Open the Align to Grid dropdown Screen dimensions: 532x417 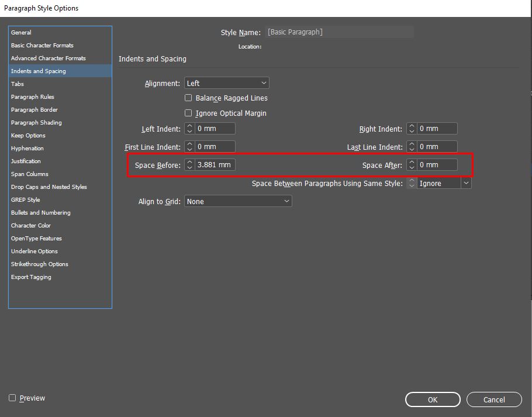[x=238, y=202]
